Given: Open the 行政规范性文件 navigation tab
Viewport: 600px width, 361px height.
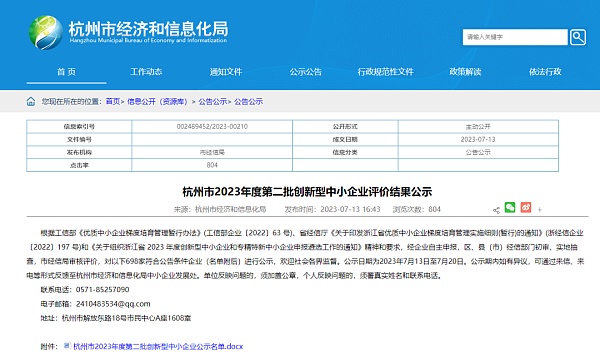Looking at the screenshot, I should pos(385,72).
